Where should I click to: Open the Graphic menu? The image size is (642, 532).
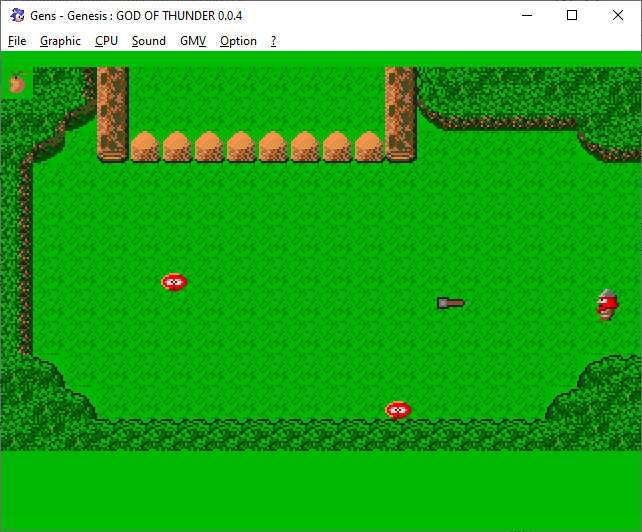60,41
